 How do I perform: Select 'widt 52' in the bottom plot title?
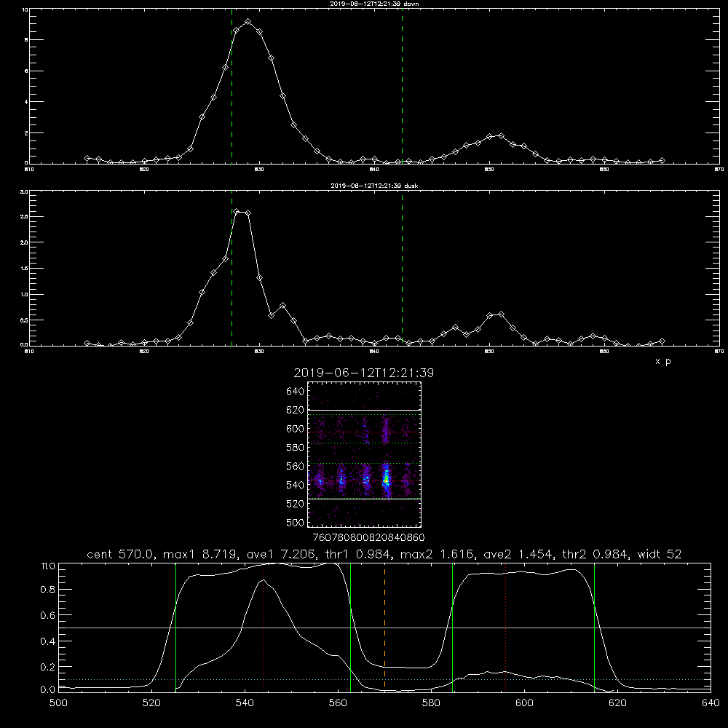[660, 554]
